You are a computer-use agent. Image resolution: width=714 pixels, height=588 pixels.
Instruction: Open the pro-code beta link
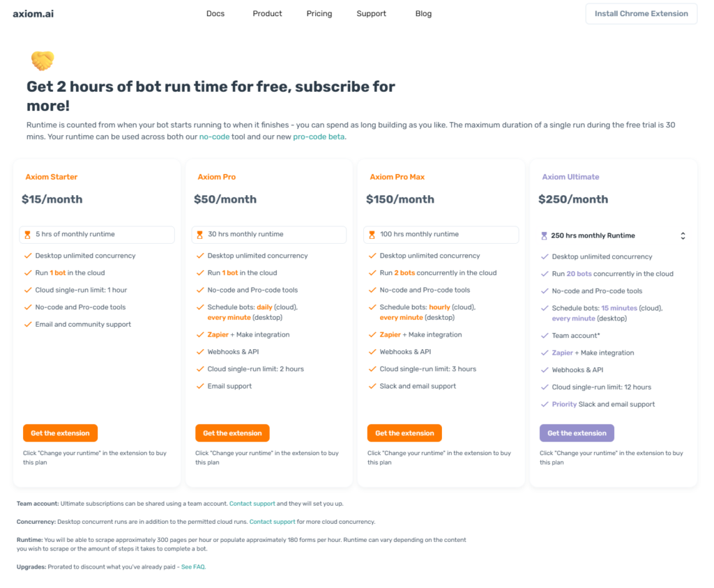pyautogui.click(x=319, y=137)
